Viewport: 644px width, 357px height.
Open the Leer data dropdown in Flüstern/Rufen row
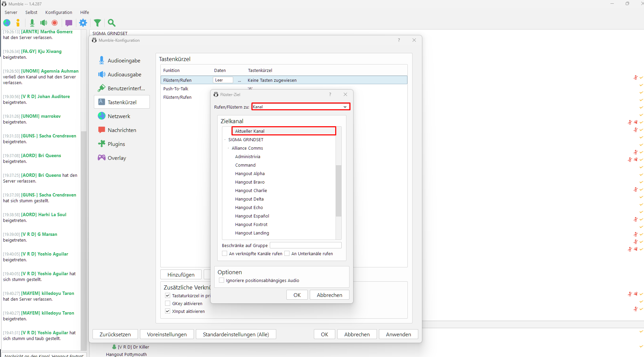[223, 80]
